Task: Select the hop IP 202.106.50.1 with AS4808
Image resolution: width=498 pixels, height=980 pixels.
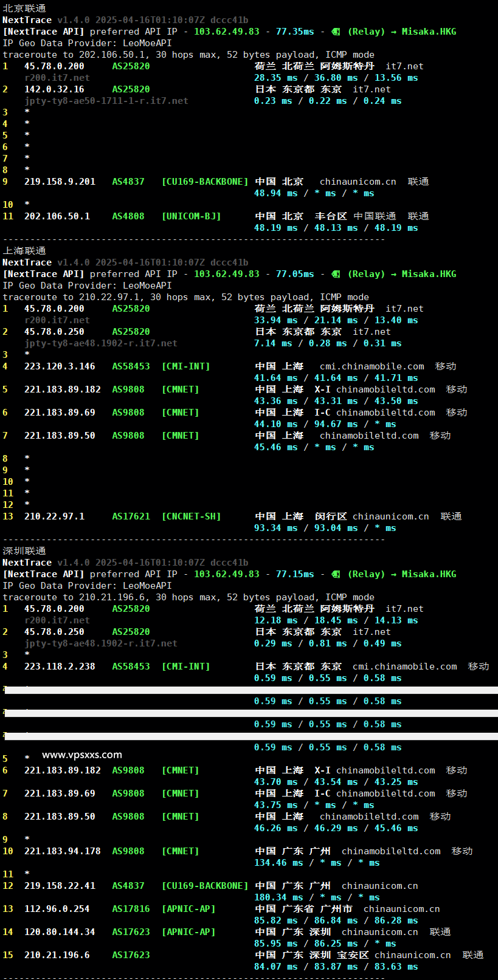Action: (57, 216)
